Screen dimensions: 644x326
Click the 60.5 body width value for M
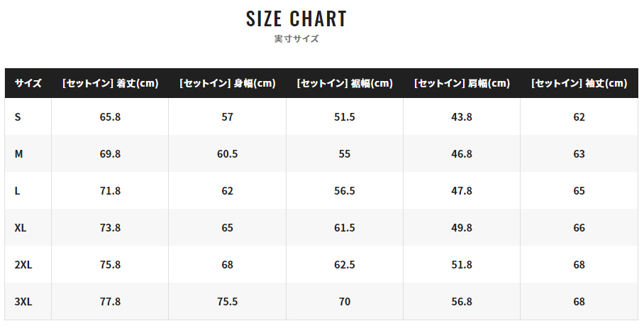(x=228, y=153)
